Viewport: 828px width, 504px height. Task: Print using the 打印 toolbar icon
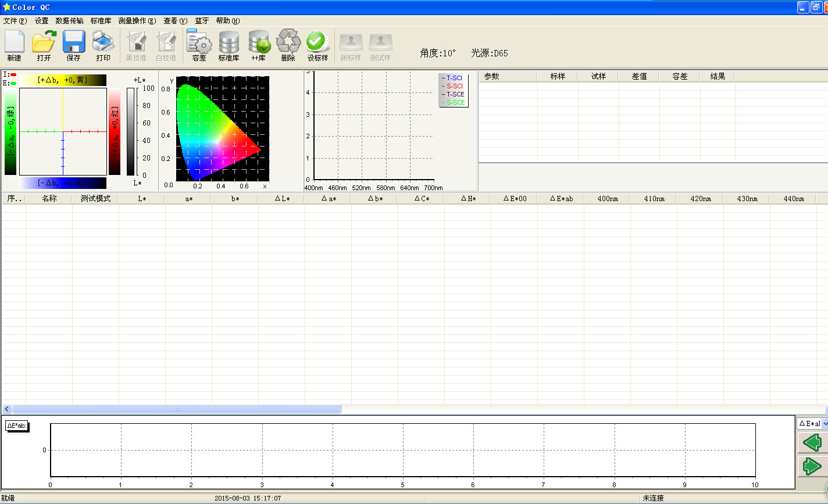click(x=103, y=46)
